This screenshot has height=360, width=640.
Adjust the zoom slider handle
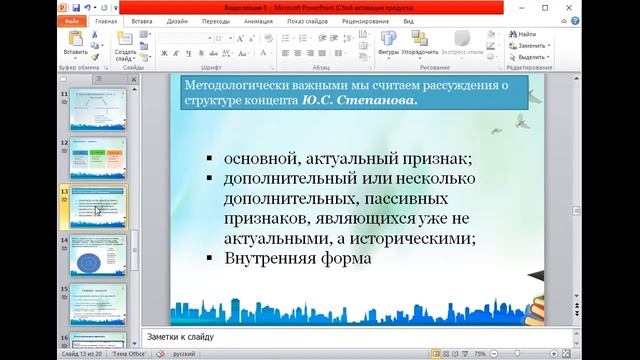point(518,354)
